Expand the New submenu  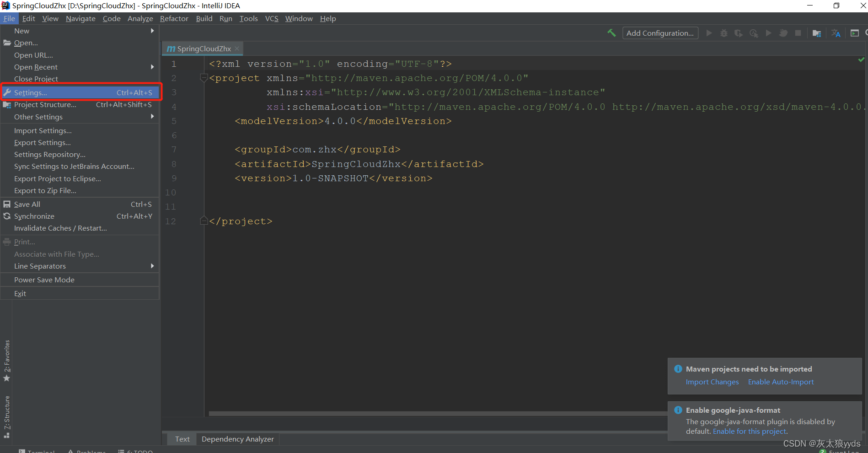pos(80,31)
